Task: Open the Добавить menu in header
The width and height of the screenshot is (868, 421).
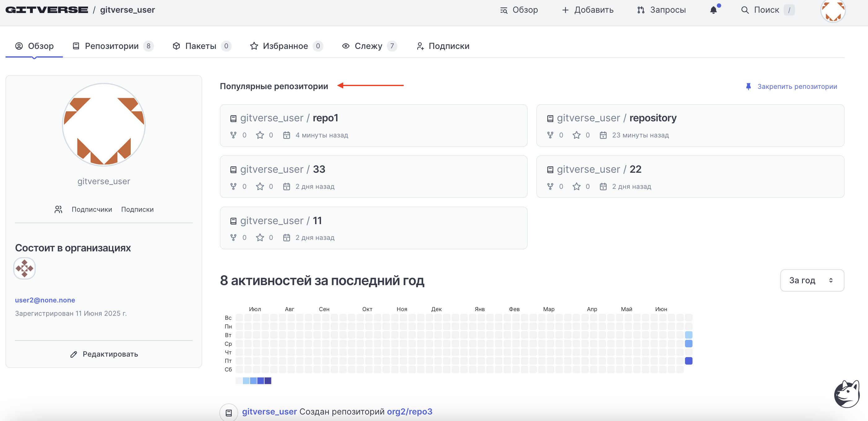Action: (588, 10)
